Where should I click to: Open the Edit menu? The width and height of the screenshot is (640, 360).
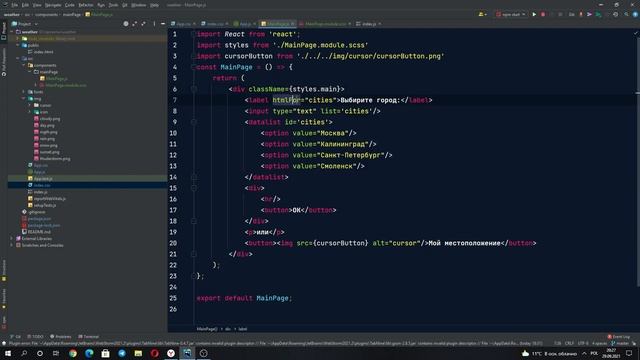click(x=25, y=5)
